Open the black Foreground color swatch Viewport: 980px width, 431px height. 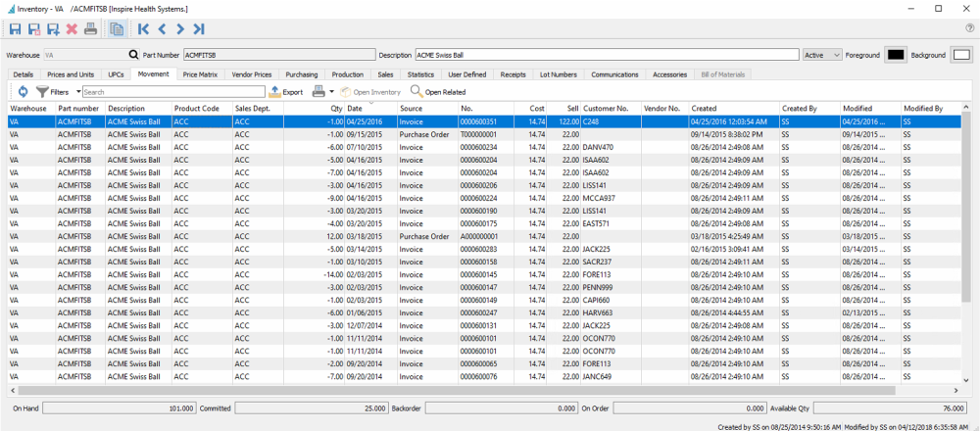pos(895,56)
